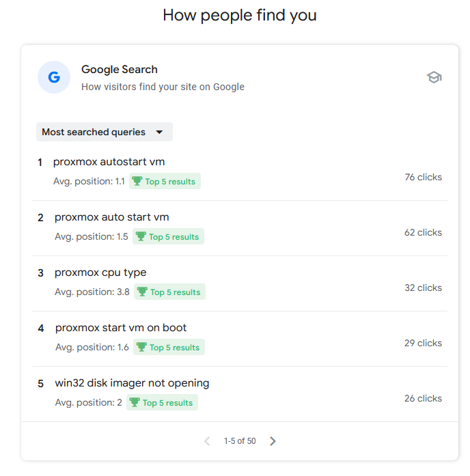Open the "proxmox cpu type" query
470x476 pixels.
100,272
